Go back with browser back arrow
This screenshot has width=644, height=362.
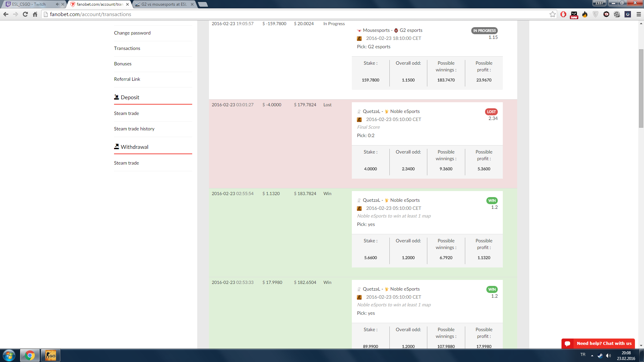pos(6,14)
